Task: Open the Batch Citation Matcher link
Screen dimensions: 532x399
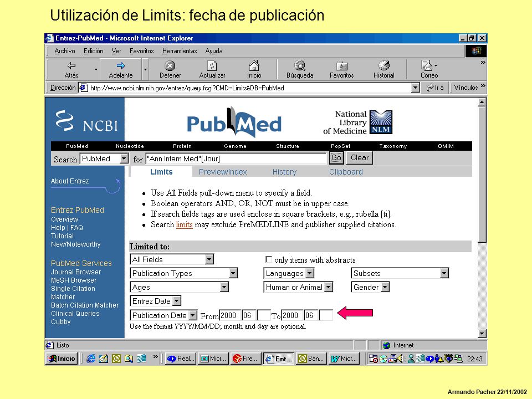Action: coord(85,305)
